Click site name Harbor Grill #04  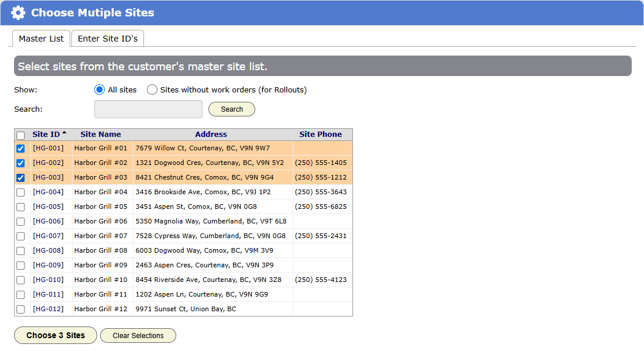pos(101,192)
